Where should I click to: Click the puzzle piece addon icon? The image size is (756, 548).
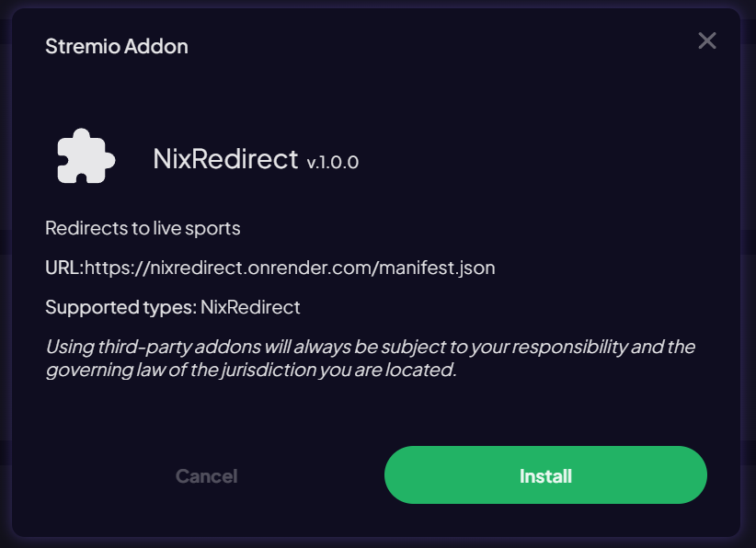coord(86,157)
